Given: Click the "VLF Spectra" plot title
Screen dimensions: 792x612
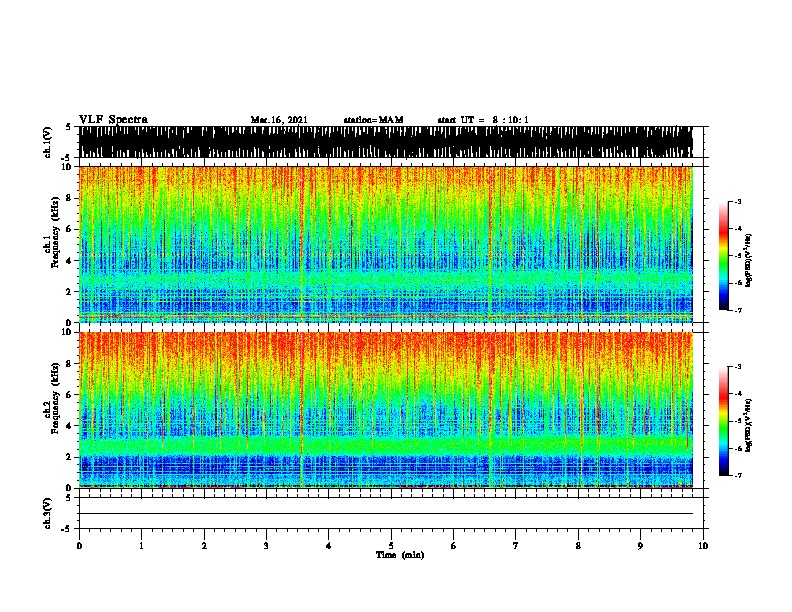Looking at the screenshot, I should (x=113, y=120).
